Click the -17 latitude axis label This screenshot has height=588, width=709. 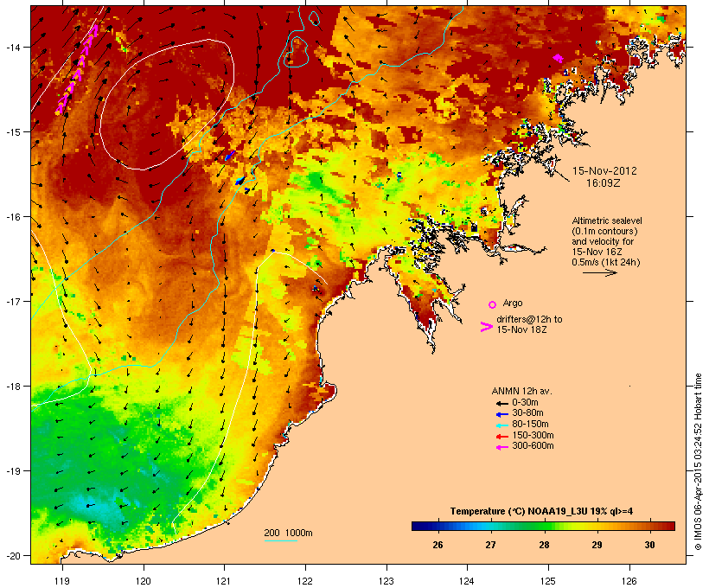[x=12, y=301]
